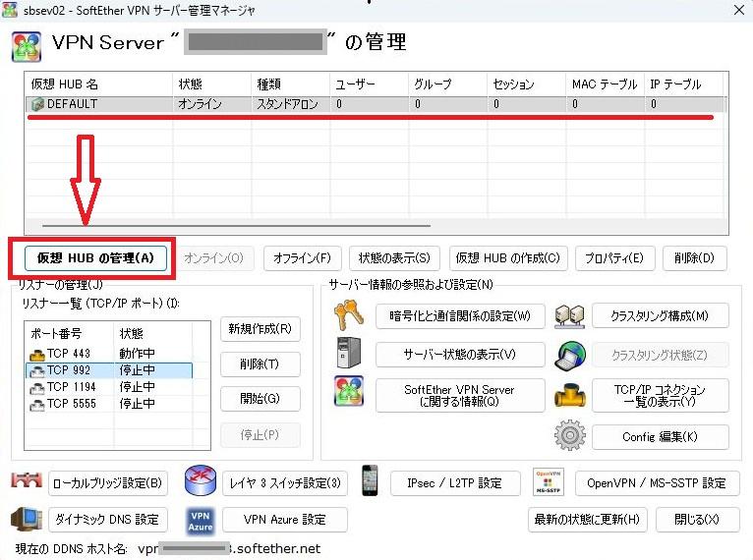The image size is (753, 560).
Task: Click 閉じる(X) button
Action: tap(697, 519)
